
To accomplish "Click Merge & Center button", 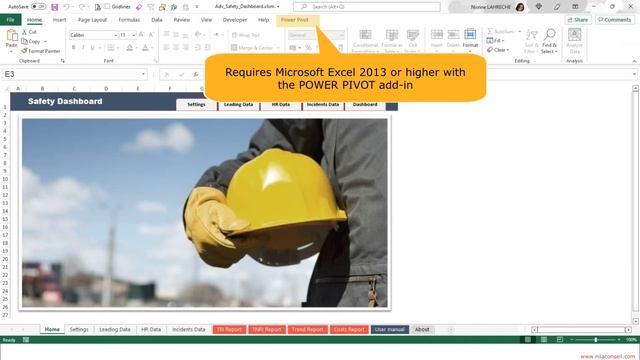I will pos(252,48).
